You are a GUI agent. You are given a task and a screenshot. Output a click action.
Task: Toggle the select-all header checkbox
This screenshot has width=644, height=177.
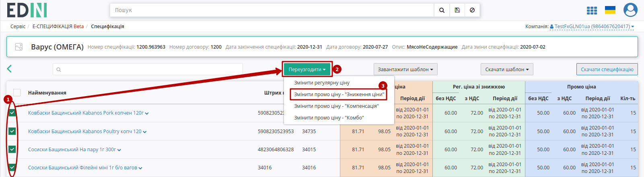tap(17, 92)
